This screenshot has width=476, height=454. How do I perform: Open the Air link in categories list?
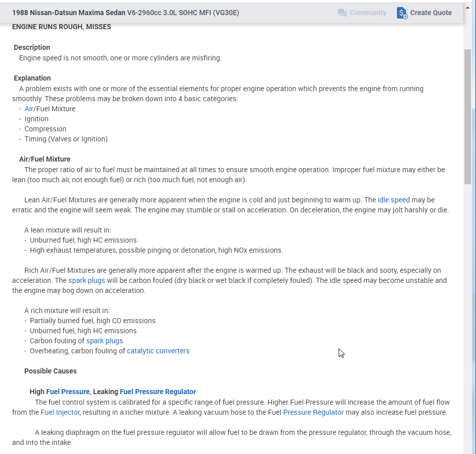coord(29,109)
